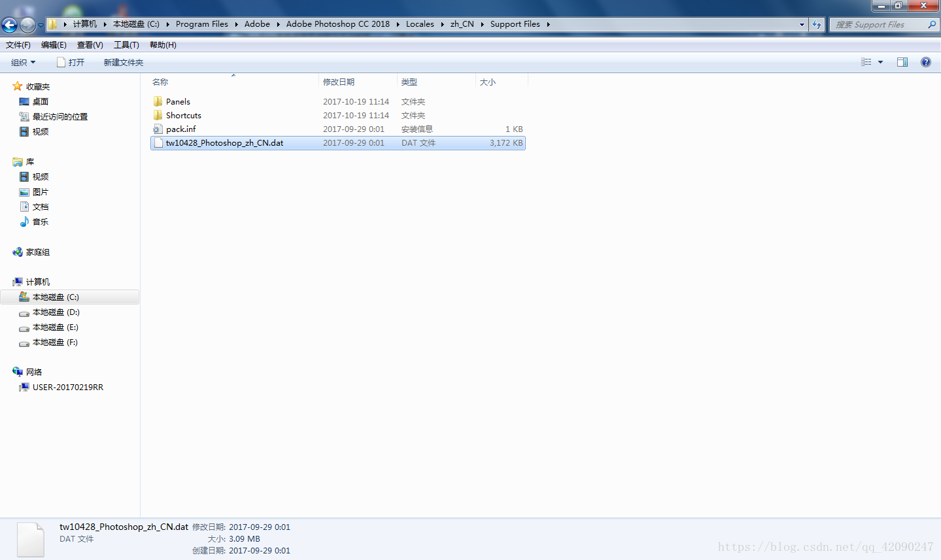The image size is (941, 560).
Task: Click the 计算机 breadcrumb segment
Action: point(85,24)
